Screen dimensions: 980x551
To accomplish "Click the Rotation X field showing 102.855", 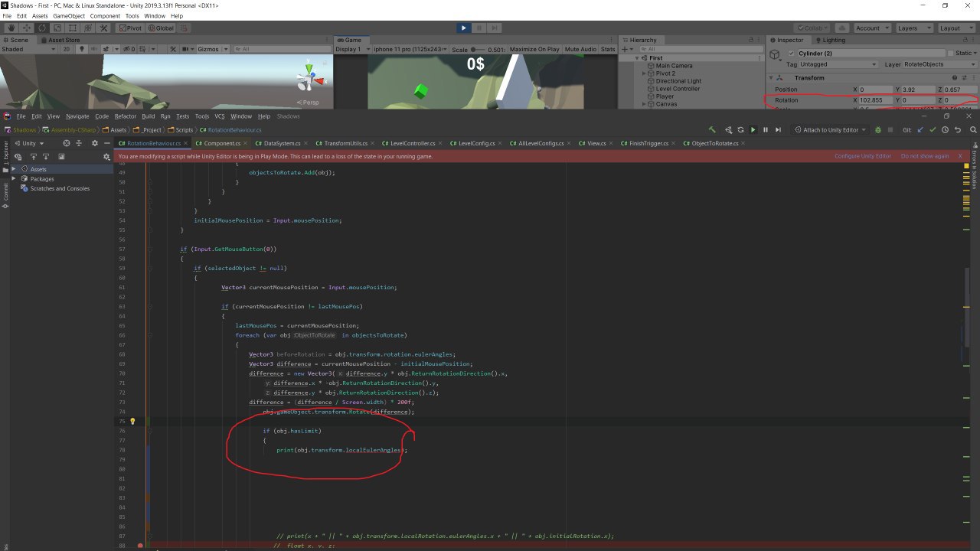I will click(875, 100).
